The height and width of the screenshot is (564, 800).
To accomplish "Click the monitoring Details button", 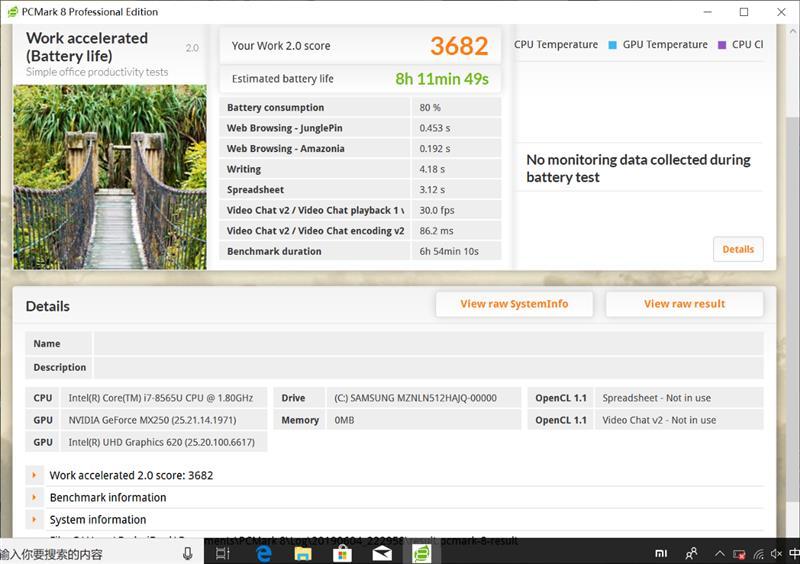I will [738, 249].
